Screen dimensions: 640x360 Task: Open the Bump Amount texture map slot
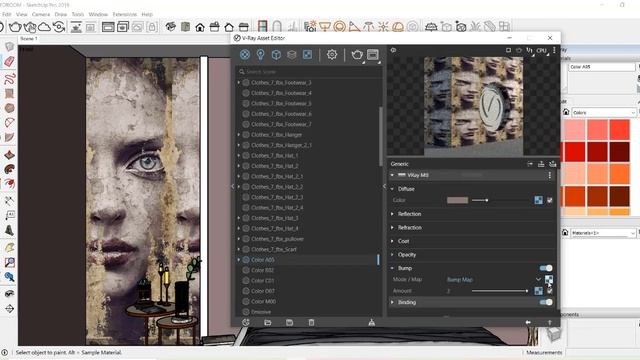pyautogui.click(x=539, y=291)
